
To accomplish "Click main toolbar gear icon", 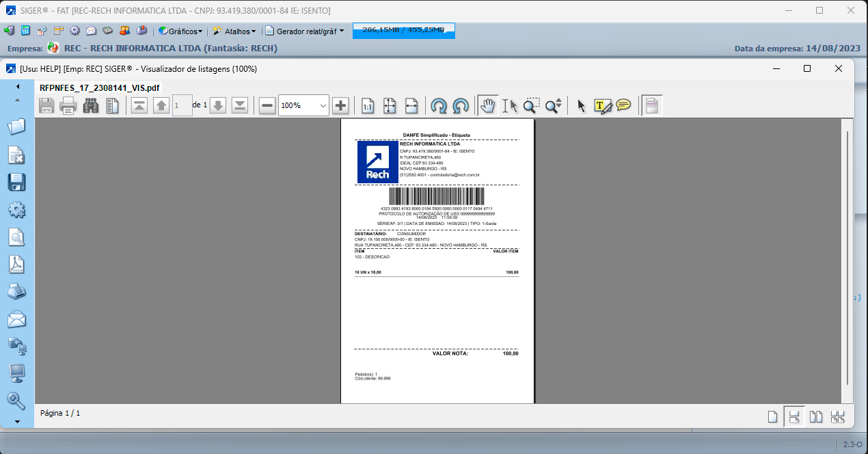I will pos(74,31).
